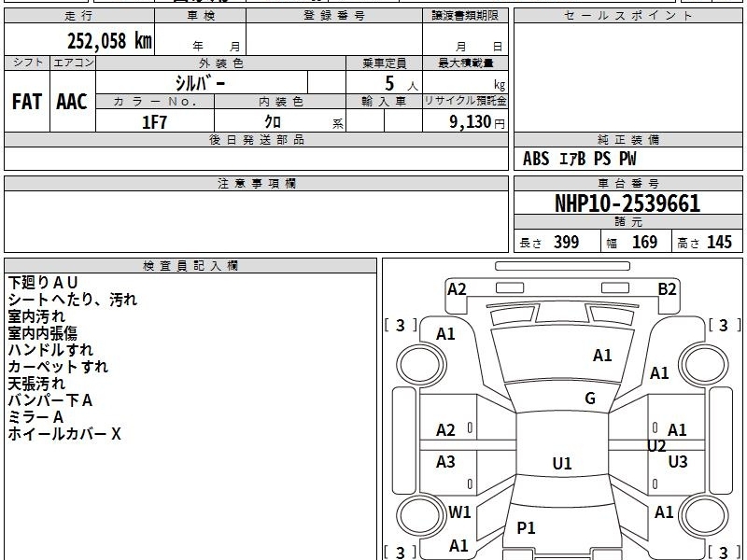Select the note ハンドルすれ
The height and width of the screenshot is (560, 747).
click(x=50, y=349)
